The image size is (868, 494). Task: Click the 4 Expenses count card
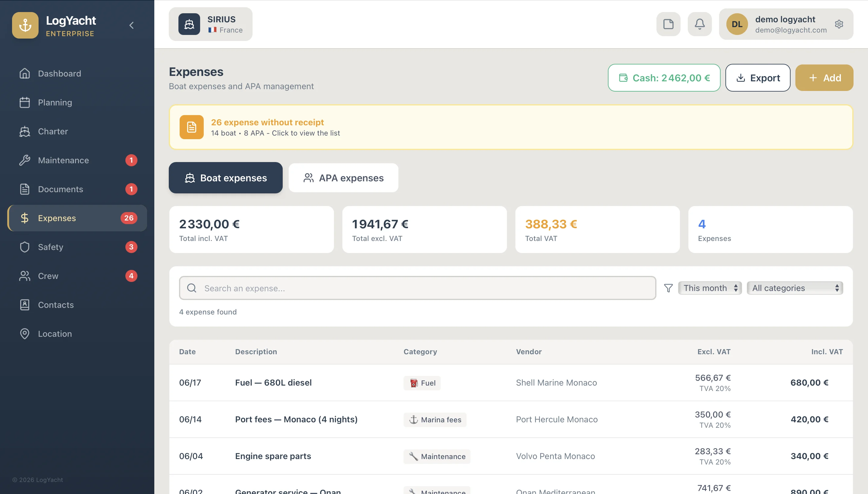pyautogui.click(x=771, y=229)
